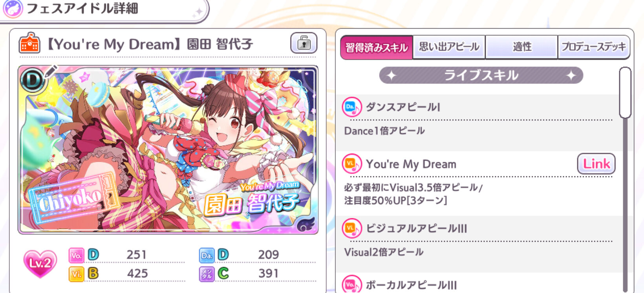Click the pencil edit icon on the card
Image resolution: width=644 pixels, height=293 pixels.
(52, 71)
